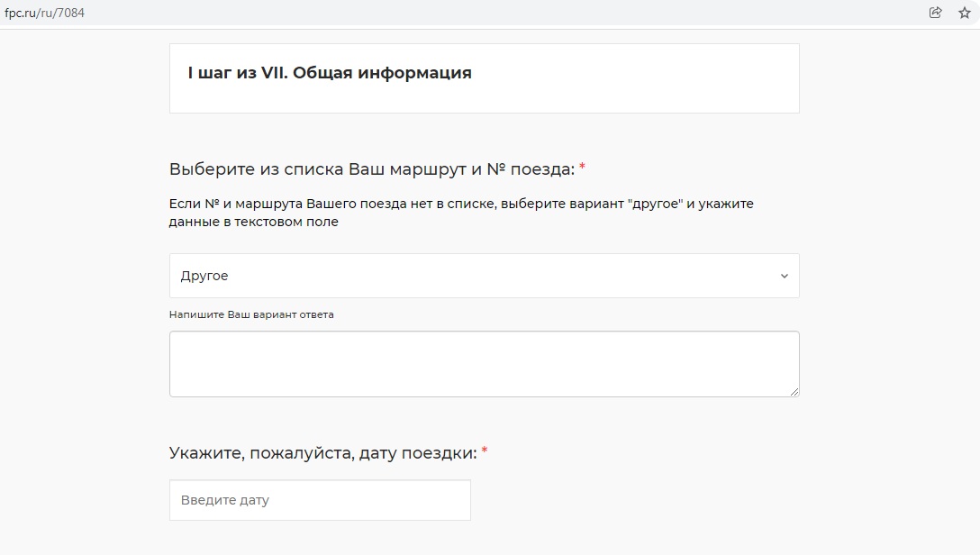The width and height of the screenshot is (980, 555).
Task: Click the share page icon in address bar
Action: [x=936, y=13]
